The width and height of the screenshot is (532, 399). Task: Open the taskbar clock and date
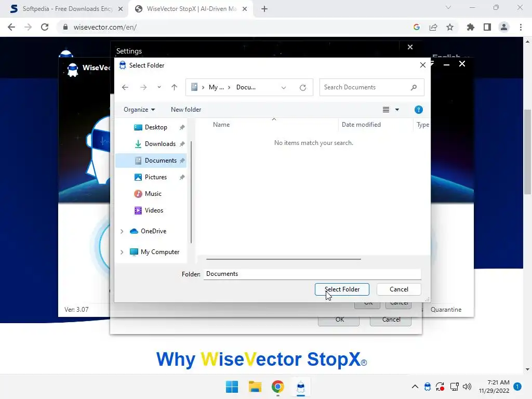pyautogui.click(x=494, y=387)
